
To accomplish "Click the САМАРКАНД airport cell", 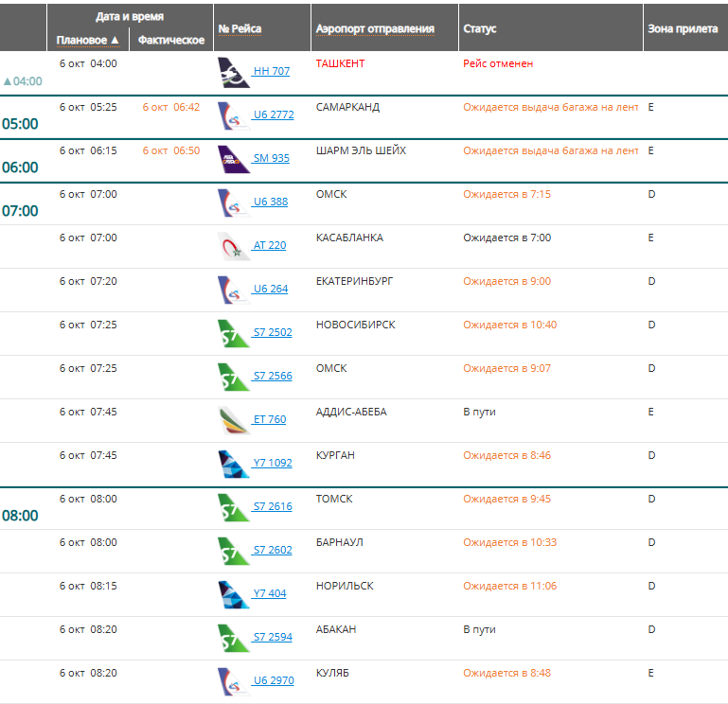I will point(347,107).
